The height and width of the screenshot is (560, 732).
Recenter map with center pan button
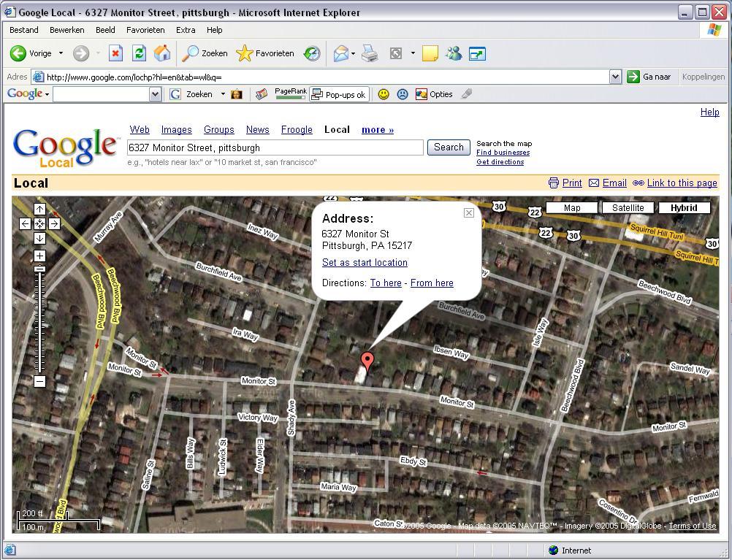pos(39,223)
